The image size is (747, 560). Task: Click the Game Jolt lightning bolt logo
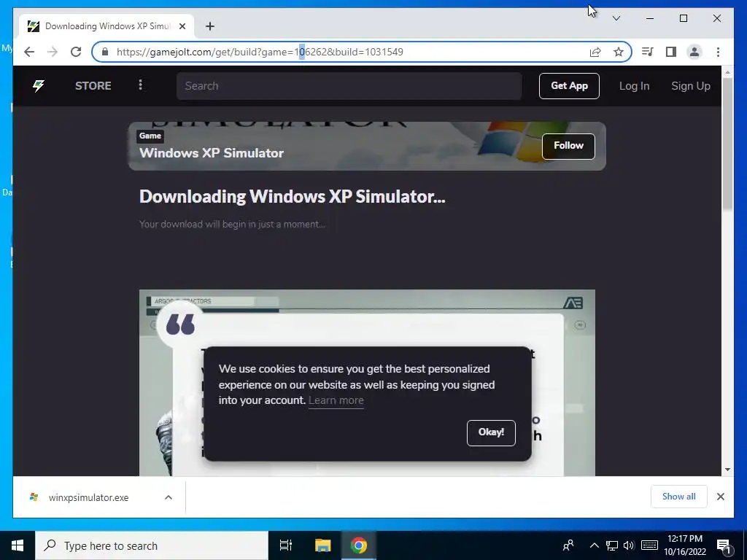(39, 86)
